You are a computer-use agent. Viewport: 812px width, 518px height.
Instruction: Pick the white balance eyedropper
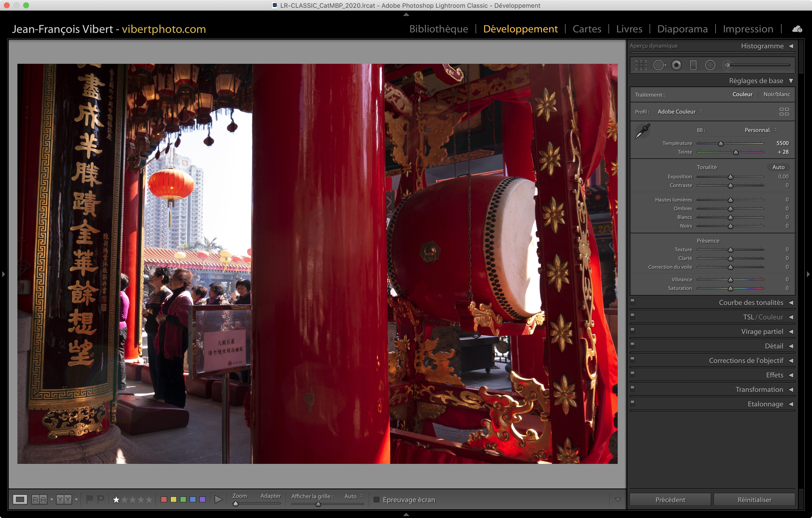click(x=642, y=131)
